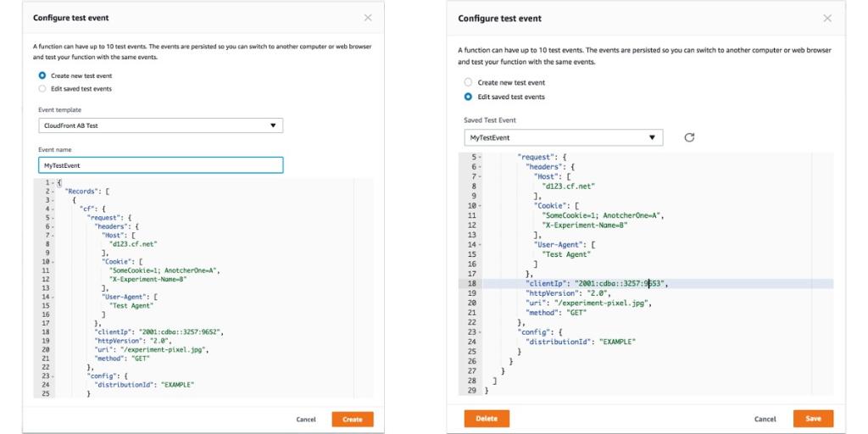Collapse Records fold arrow on line 2, left editor
Viewport: 868px width, 434px height.
pyautogui.click(x=52, y=192)
